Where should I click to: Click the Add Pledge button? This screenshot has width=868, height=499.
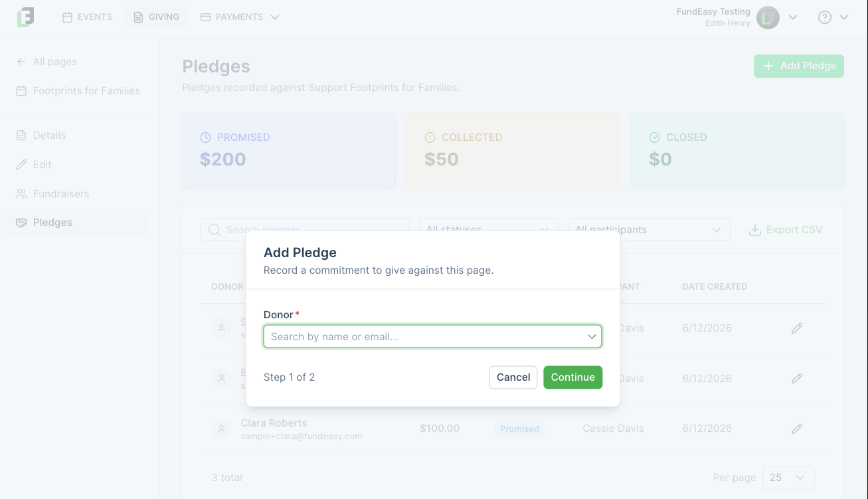799,66
